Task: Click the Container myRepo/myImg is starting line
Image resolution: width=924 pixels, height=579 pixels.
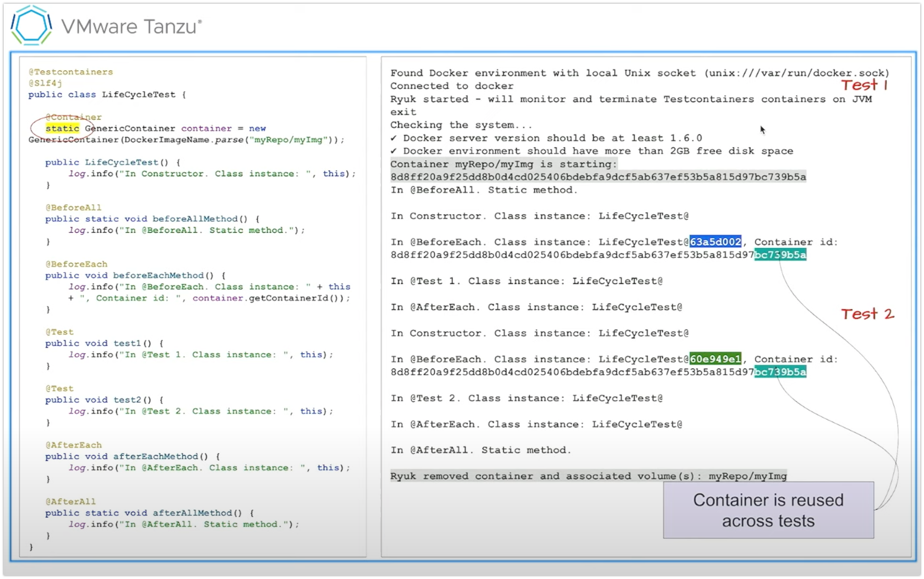Action: pyautogui.click(x=504, y=164)
